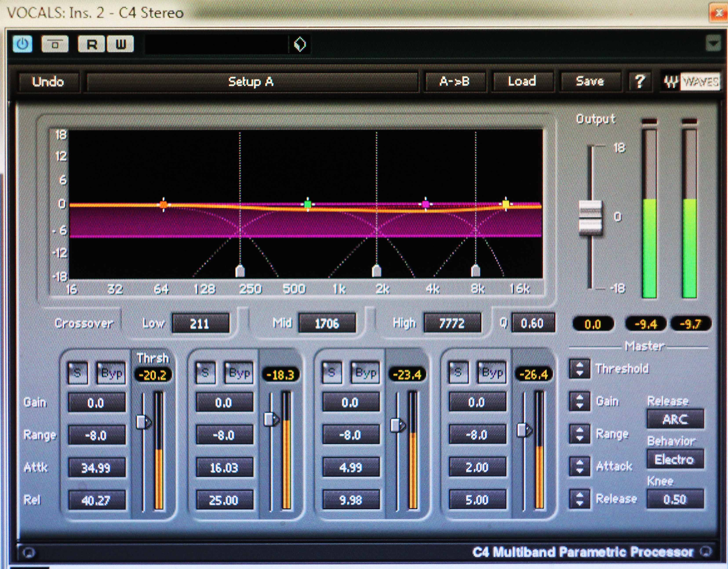Click the Low crossover value 211
Viewport: 728px width, 569px height.
point(200,323)
